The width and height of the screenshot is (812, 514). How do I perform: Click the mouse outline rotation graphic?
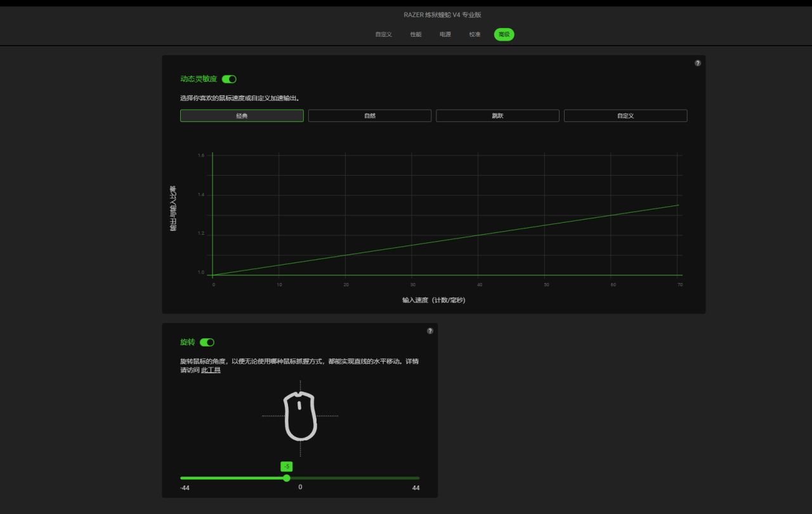(300, 416)
